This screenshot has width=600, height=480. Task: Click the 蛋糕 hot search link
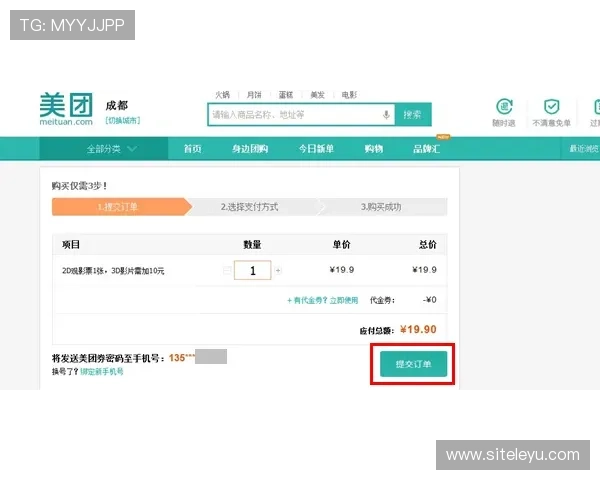coord(286,95)
